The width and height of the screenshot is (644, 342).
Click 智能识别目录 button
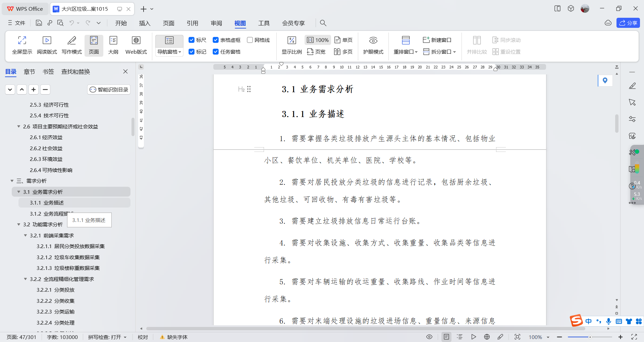pos(109,90)
